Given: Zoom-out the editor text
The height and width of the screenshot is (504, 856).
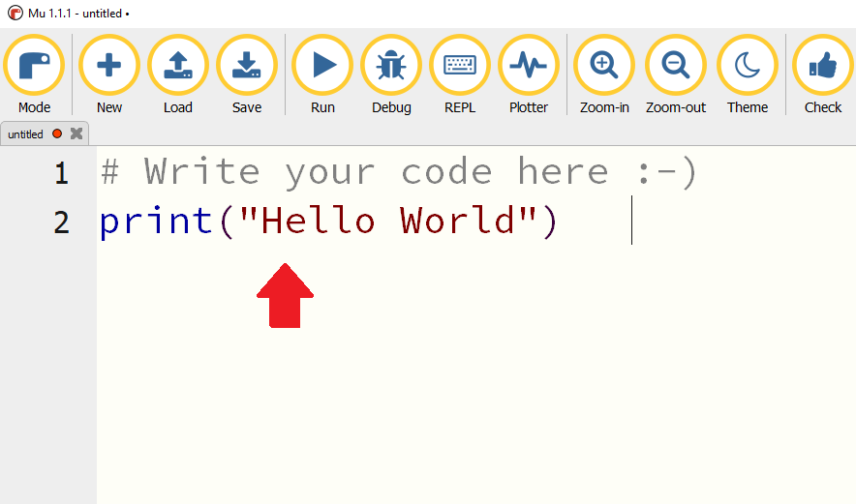Looking at the screenshot, I should click(676, 74).
